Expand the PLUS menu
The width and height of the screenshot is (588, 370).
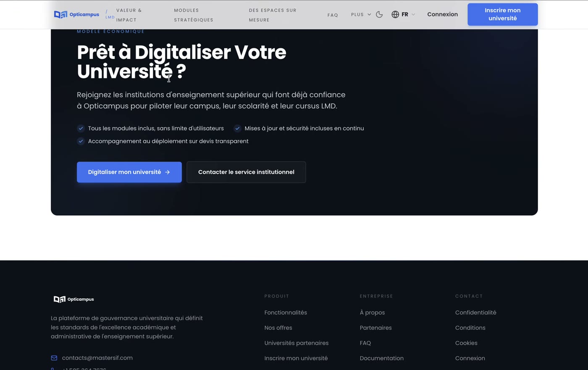point(361,14)
